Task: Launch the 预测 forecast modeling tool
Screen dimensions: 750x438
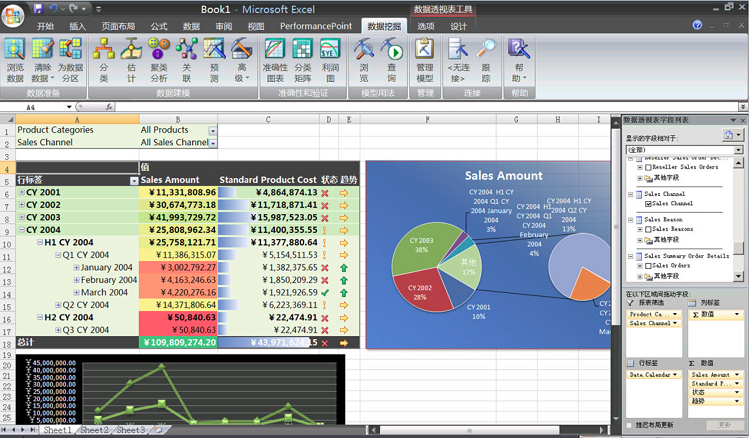Action: tap(214, 61)
